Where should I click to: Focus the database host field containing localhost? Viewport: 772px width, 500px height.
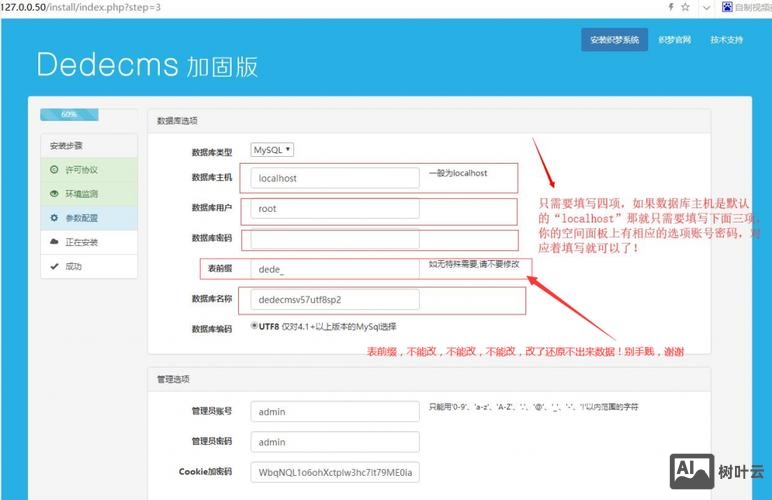[x=334, y=178]
